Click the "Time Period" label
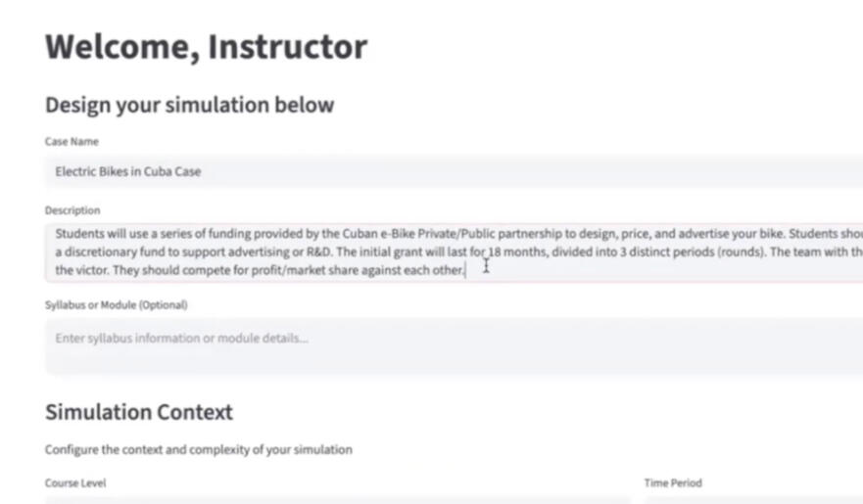Screen dimensions: 863x504 (x=673, y=482)
